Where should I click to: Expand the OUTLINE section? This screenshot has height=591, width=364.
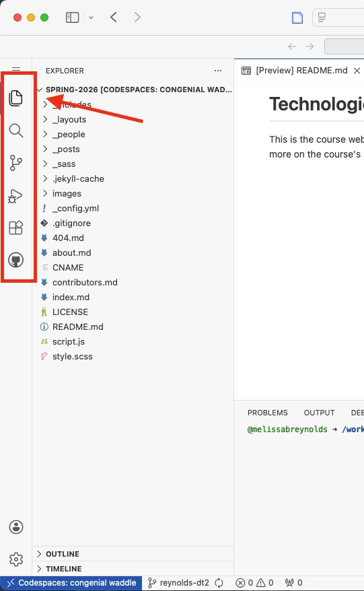pyautogui.click(x=133, y=554)
